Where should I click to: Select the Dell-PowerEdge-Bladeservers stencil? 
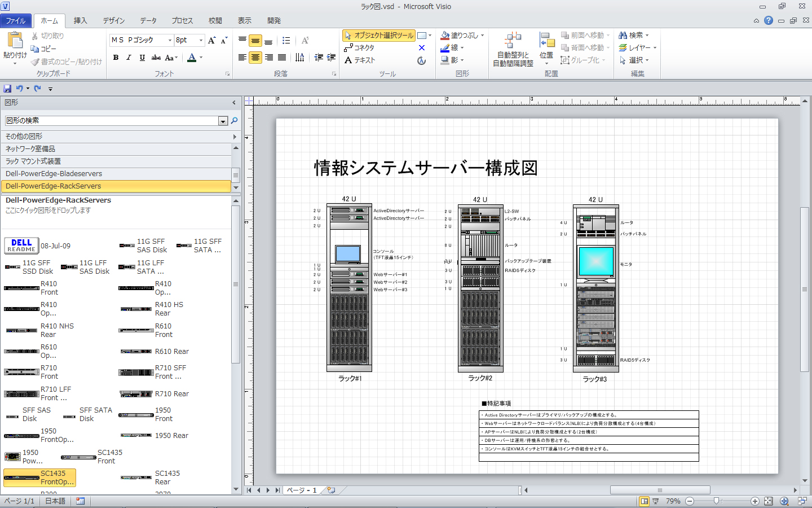54,174
